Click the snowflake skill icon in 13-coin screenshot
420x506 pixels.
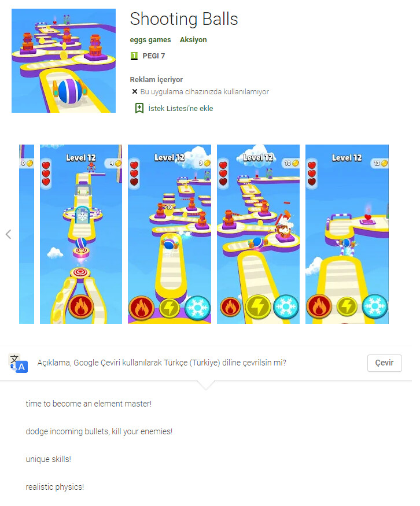point(375,306)
